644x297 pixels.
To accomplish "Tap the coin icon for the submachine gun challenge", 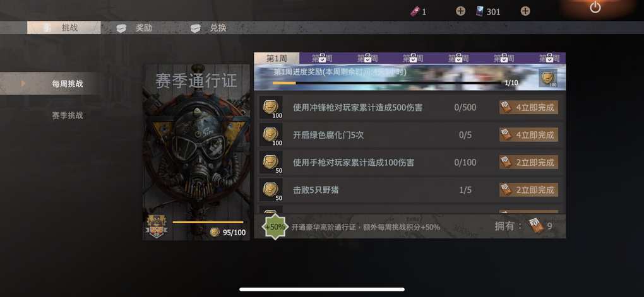I will coord(271,107).
